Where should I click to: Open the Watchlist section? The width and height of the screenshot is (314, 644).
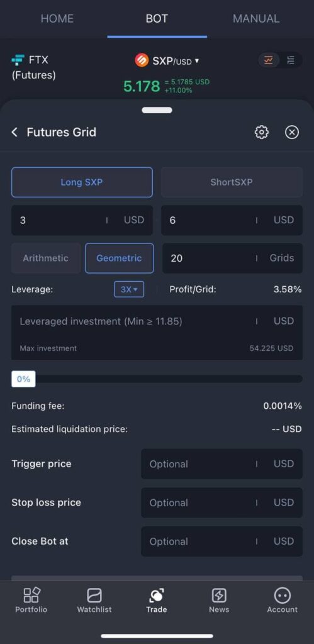pos(94,601)
